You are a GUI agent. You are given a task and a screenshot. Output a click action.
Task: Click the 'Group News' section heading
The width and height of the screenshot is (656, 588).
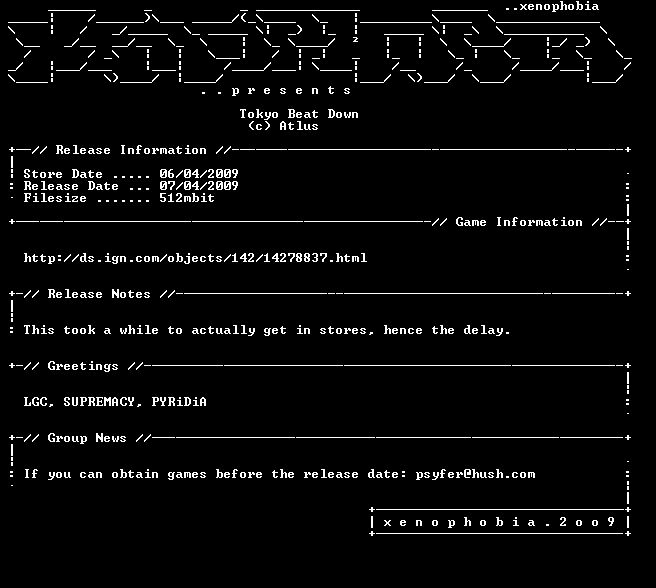(87, 438)
